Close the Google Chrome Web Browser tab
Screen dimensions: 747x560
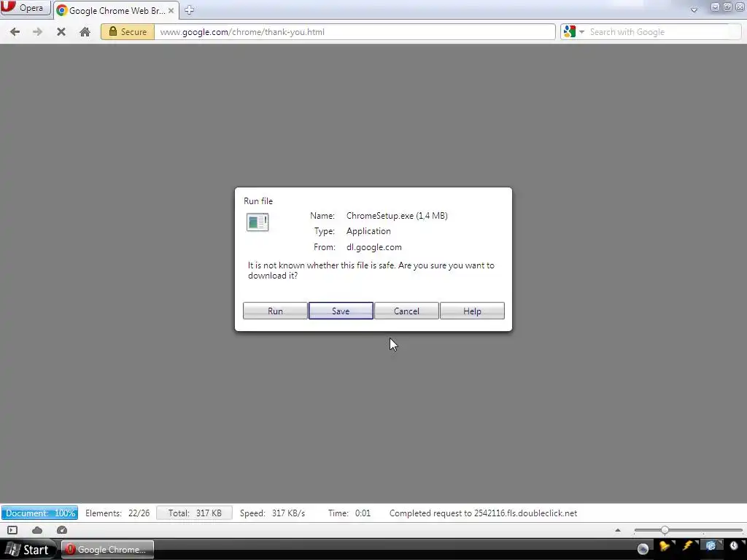(171, 10)
